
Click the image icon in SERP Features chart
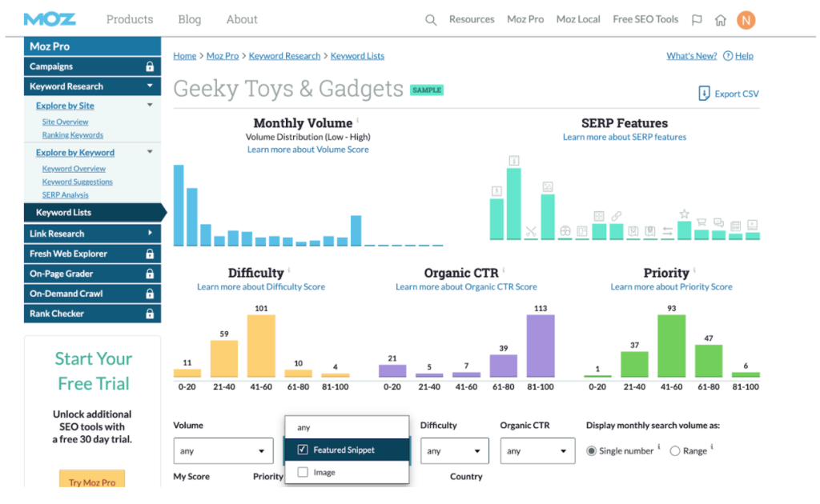click(548, 186)
